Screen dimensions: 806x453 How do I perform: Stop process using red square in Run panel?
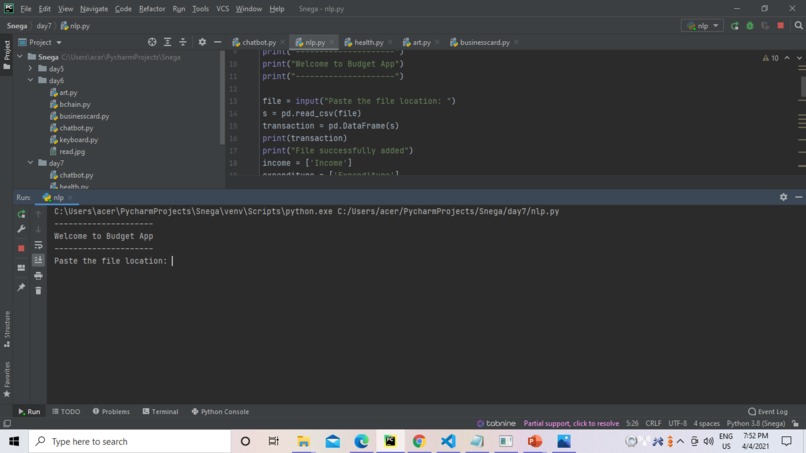click(x=21, y=248)
